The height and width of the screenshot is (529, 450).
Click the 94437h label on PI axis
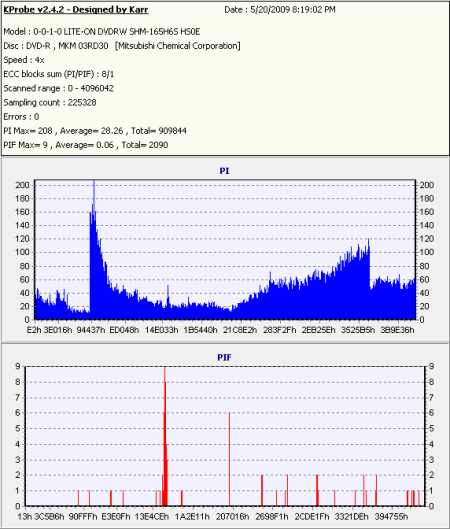[91, 330]
